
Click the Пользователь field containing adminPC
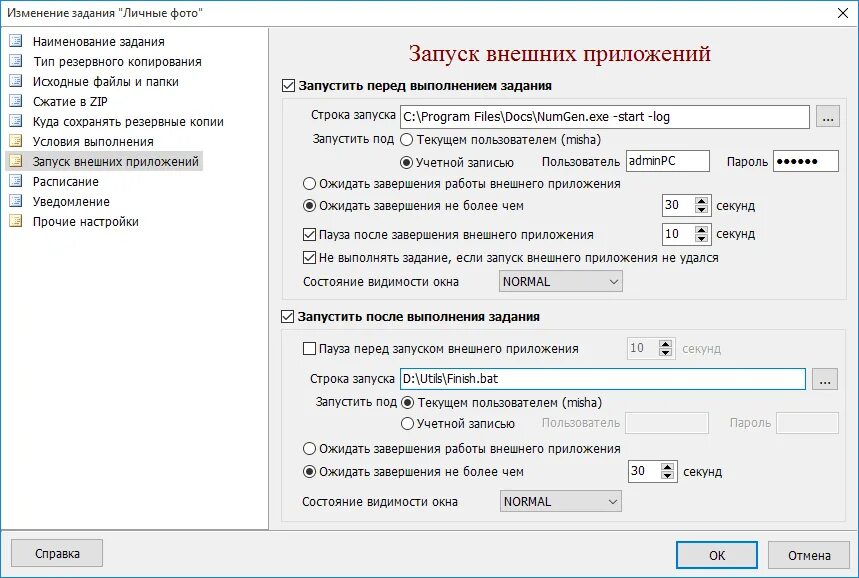tap(668, 161)
